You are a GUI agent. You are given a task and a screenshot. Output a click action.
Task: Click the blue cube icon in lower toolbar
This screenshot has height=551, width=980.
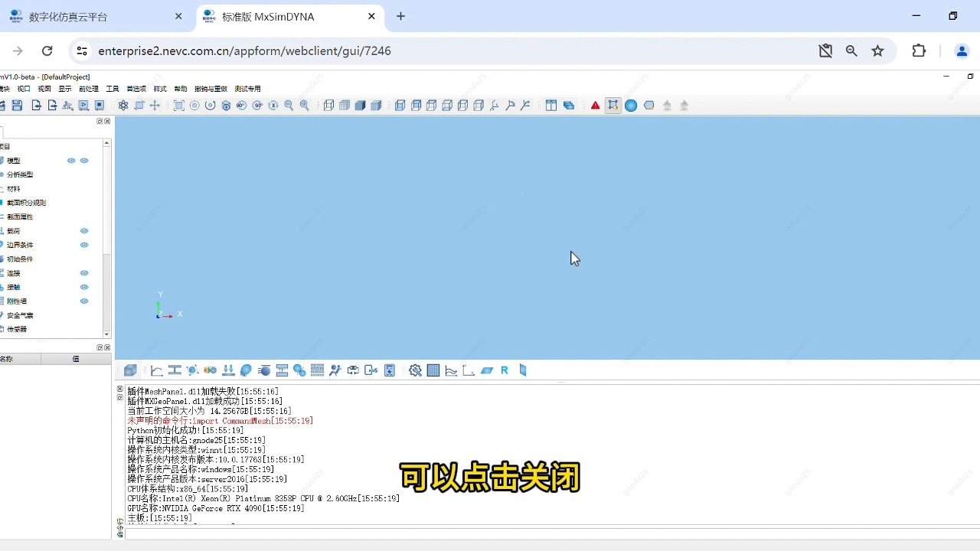(x=130, y=370)
